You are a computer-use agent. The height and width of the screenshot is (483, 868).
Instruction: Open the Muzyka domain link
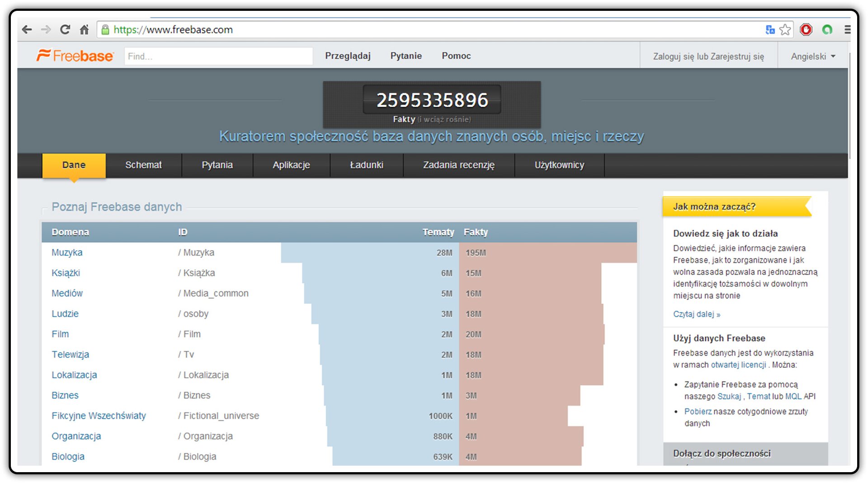pyautogui.click(x=67, y=253)
